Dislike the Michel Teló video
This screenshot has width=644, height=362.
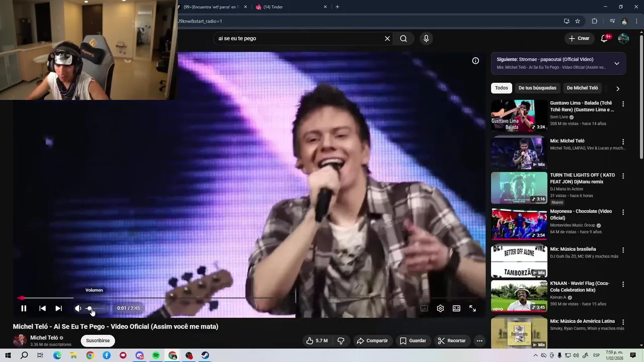click(341, 340)
